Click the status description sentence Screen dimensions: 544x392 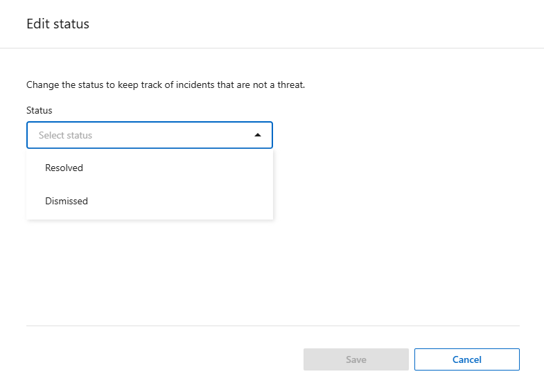(165, 85)
